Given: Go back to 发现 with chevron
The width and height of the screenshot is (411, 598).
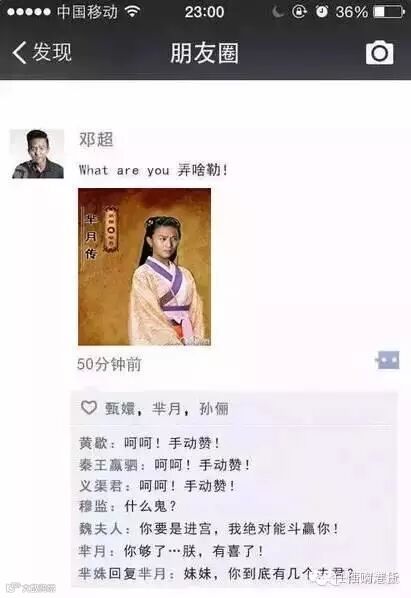Looking at the screenshot, I should (42, 52).
